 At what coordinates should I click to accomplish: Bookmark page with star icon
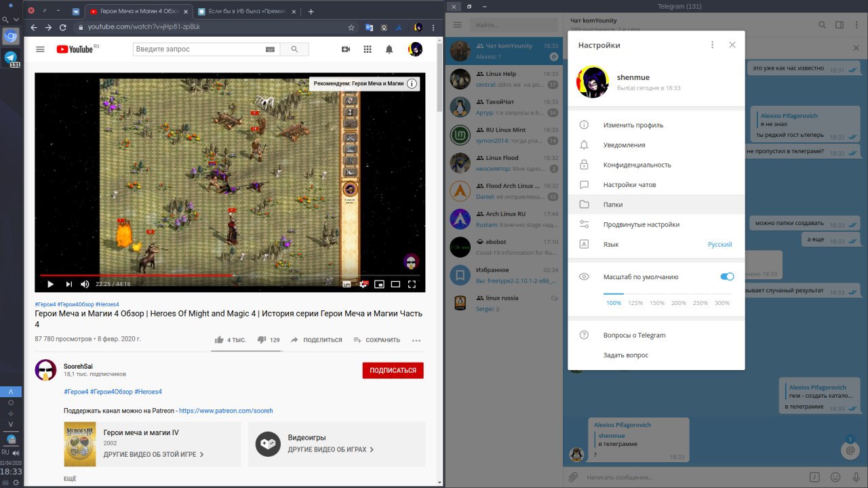[351, 27]
